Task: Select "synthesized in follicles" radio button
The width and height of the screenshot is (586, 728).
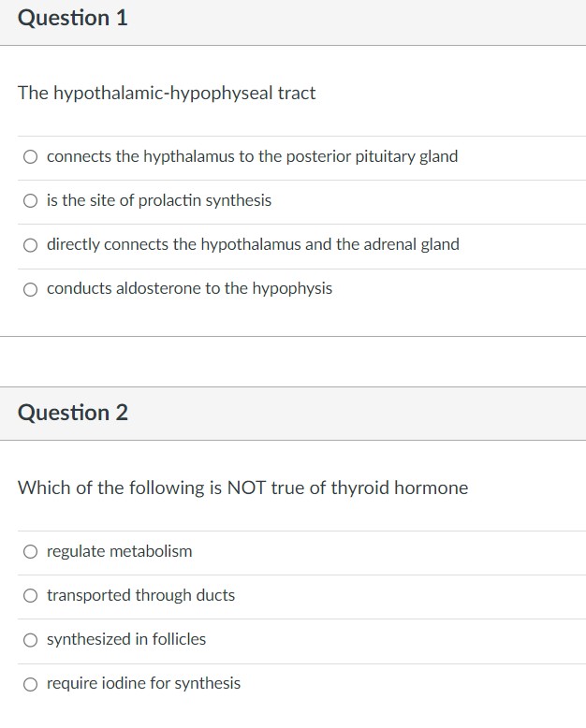Action: [x=30, y=640]
